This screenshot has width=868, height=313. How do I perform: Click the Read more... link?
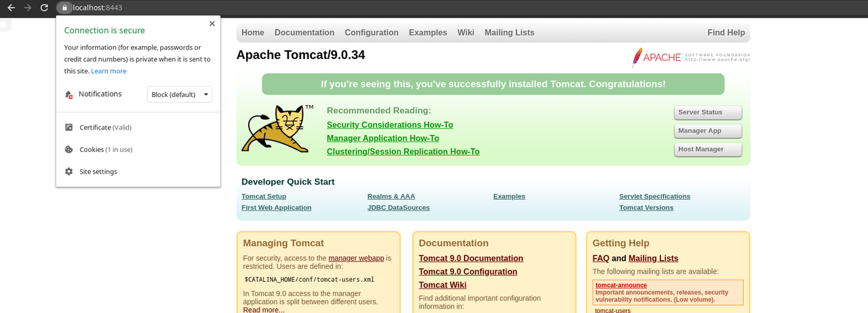[x=264, y=310]
